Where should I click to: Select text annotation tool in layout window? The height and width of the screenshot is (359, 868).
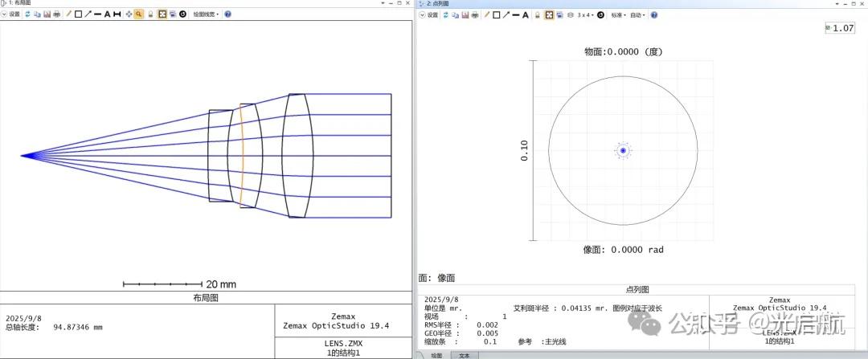tap(108, 14)
